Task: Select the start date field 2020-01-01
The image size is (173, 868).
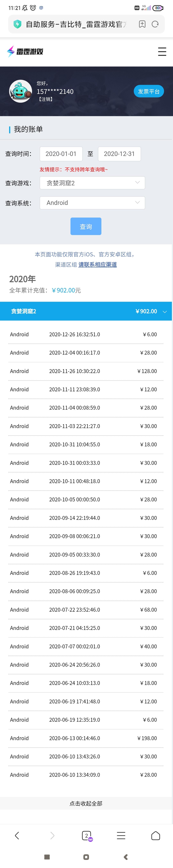Action: pyautogui.click(x=61, y=154)
